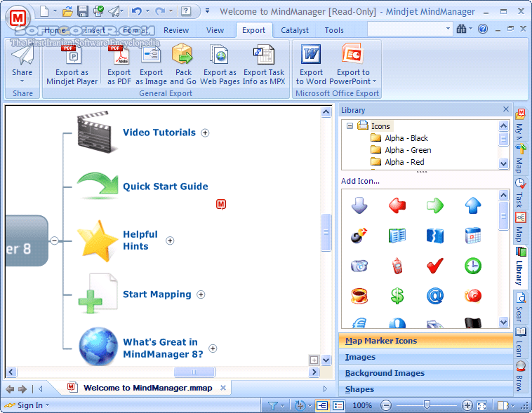Click the Share paper plane icon
Screen dimensions: 532x413
pyautogui.click(x=22, y=54)
